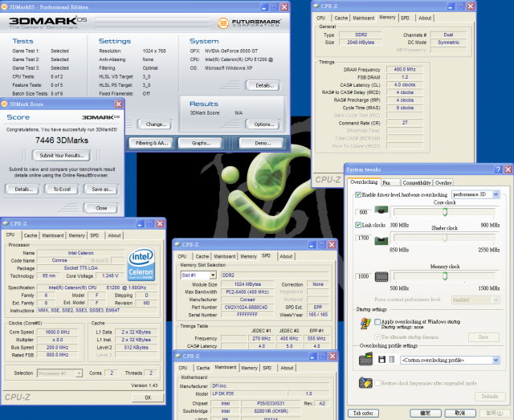Click the To Excel button

click(x=62, y=190)
